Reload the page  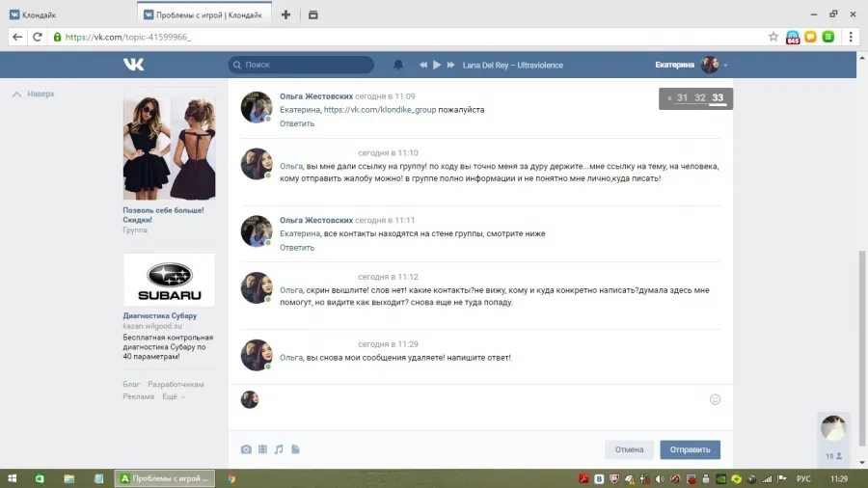[x=37, y=37]
